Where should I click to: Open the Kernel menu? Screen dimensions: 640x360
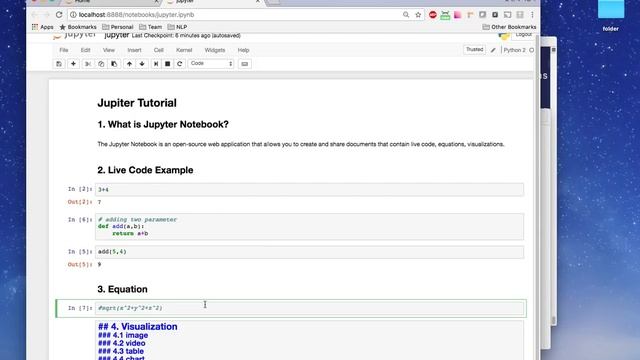(x=184, y=50)
